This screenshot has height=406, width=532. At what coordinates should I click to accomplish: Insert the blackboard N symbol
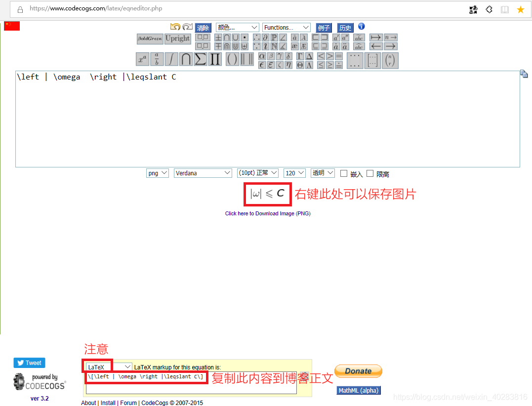pos(274,46)
